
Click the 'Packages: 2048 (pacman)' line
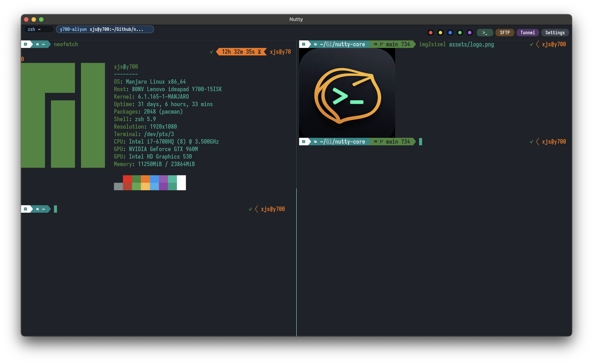tap(148, 111)
